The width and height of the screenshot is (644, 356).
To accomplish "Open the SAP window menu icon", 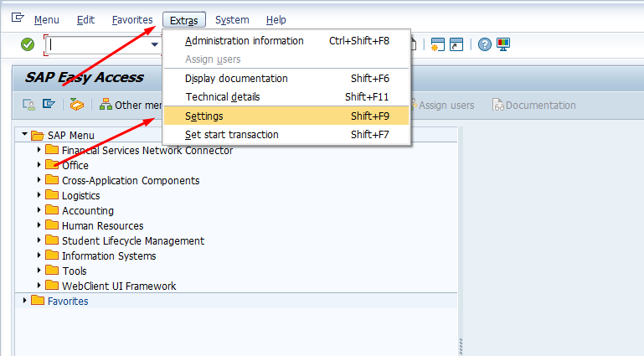I will coord(18,18).
